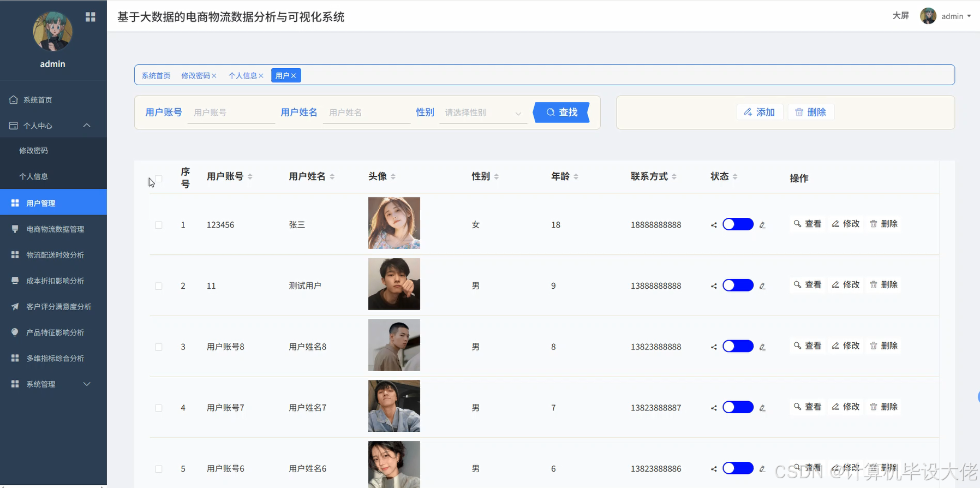The width and height of the screenshot is (980, 488).
Task: Toggle the status switch for 用户姓名7
Action: [x=738, y=407]
